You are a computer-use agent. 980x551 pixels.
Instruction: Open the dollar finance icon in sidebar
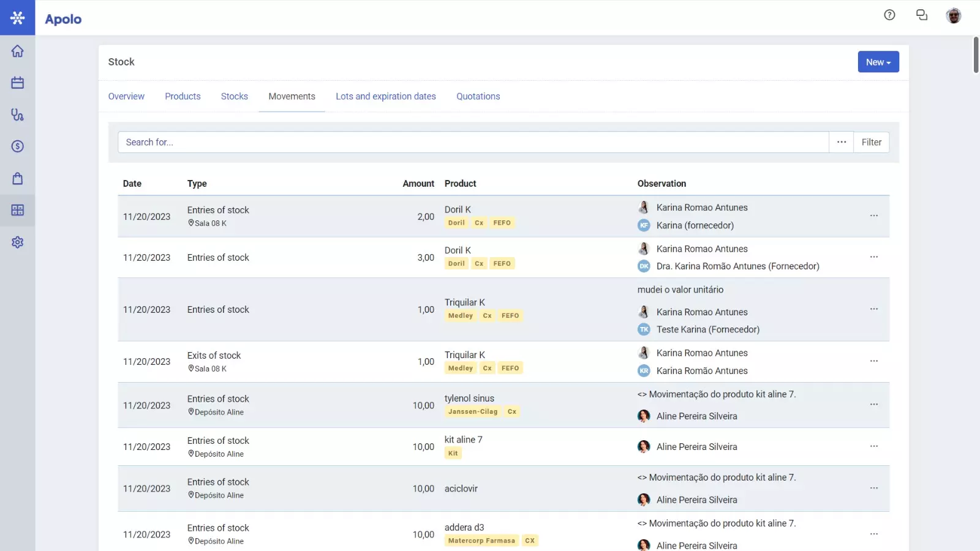point(17,146)
